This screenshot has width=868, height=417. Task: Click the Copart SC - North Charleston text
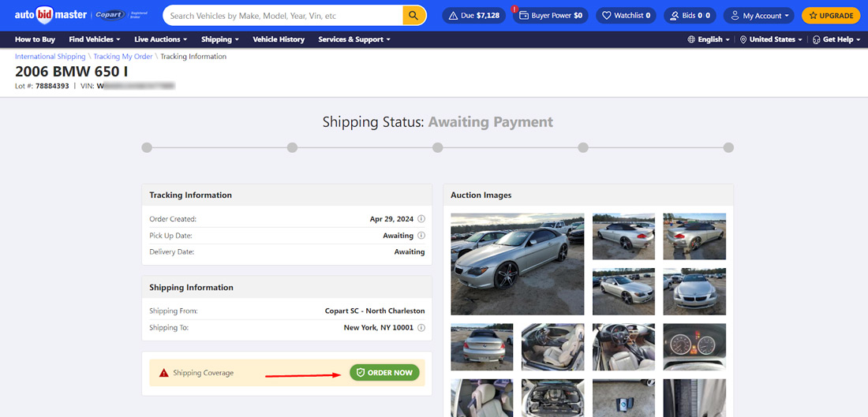[375, 311]
